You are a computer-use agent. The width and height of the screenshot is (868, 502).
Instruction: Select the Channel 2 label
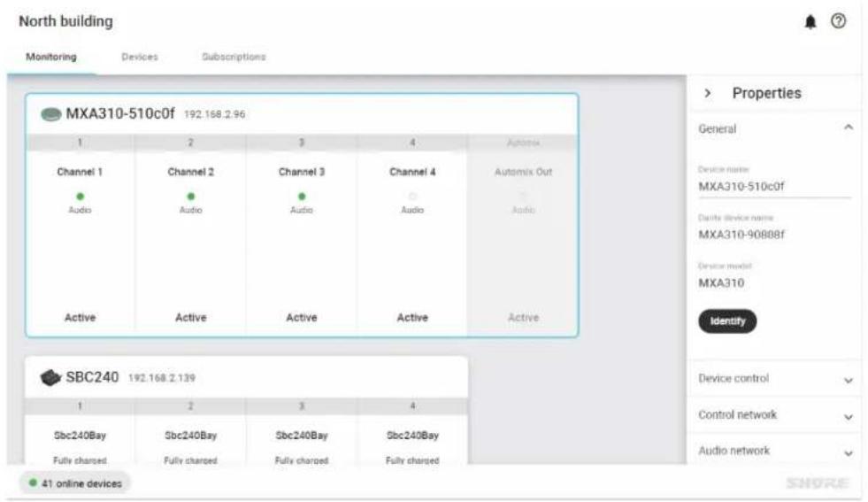191,172
